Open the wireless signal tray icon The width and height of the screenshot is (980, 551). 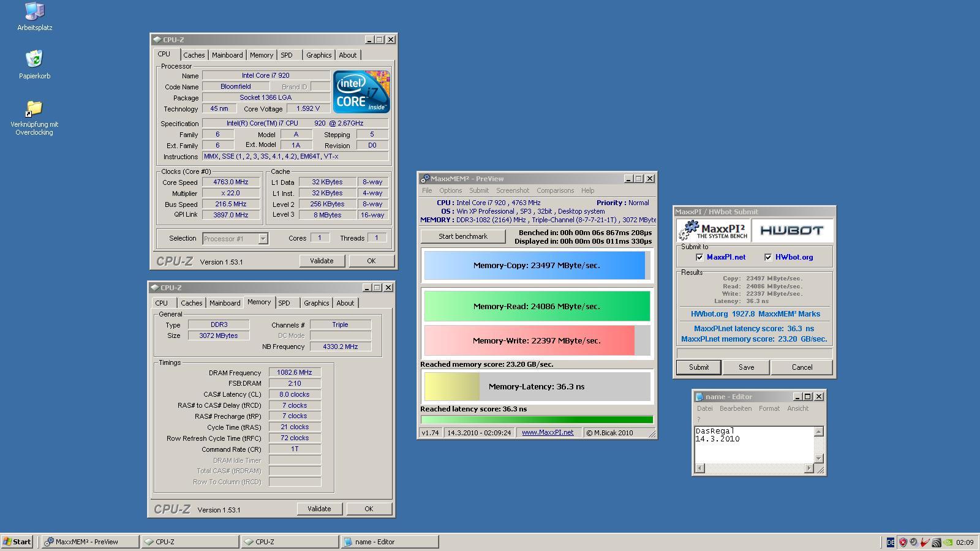click(937, 542)
